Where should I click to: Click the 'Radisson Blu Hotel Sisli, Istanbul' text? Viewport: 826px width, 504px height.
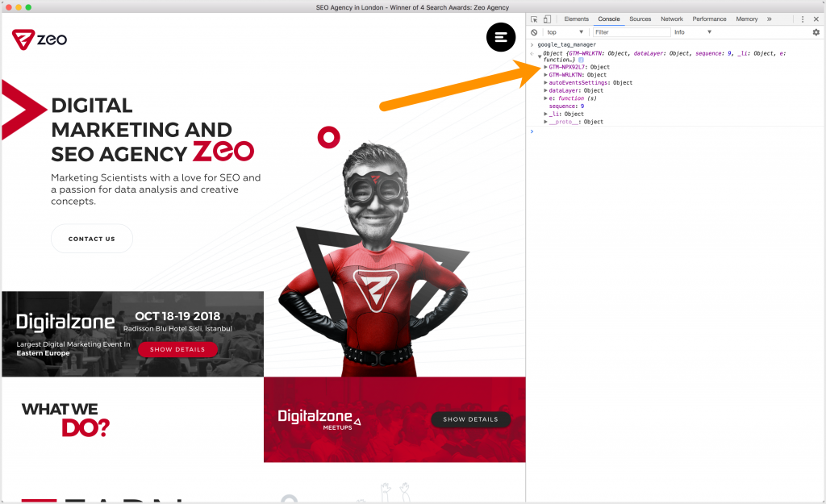point(177,329)
